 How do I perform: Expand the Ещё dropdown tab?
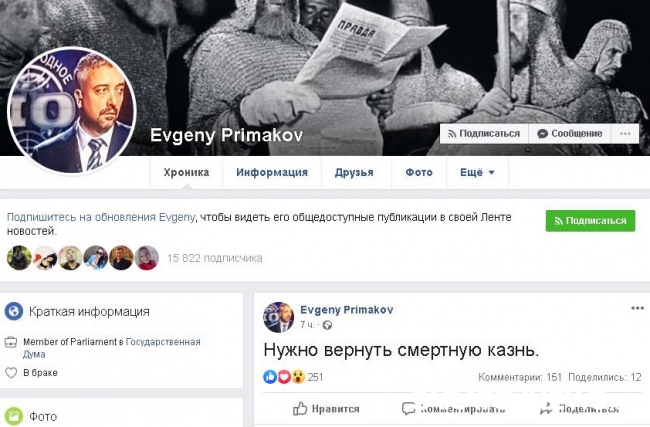coord(477,172)
